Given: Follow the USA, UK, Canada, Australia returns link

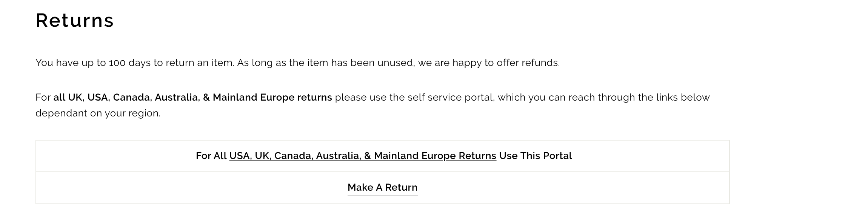Looking at the screenshot, I should 363,156.
